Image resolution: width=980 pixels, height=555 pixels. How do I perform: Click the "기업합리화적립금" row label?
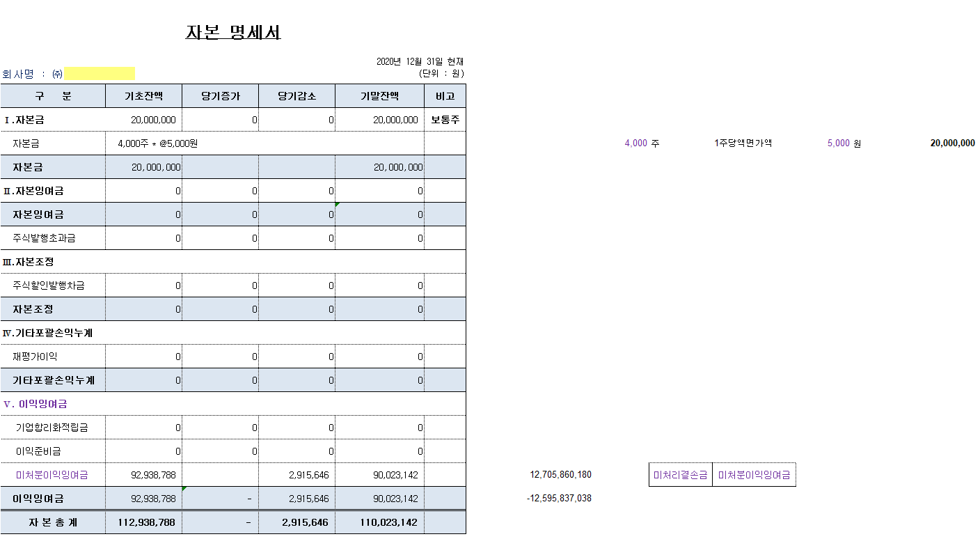52,428
